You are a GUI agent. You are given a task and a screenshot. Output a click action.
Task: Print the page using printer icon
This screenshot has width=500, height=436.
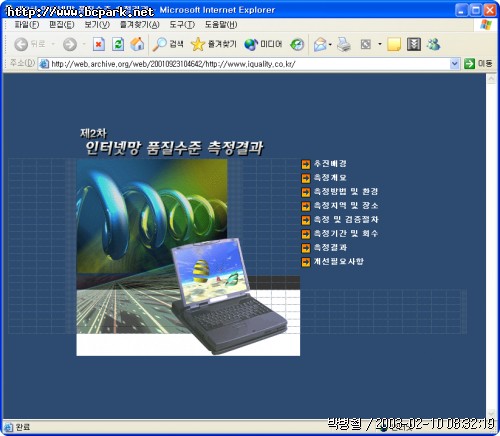(344, 44)
